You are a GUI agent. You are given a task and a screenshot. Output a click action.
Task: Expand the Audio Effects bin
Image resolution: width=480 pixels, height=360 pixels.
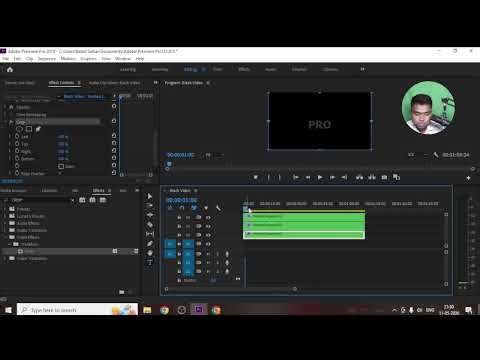pyautogui.click(x=5, y=223)
